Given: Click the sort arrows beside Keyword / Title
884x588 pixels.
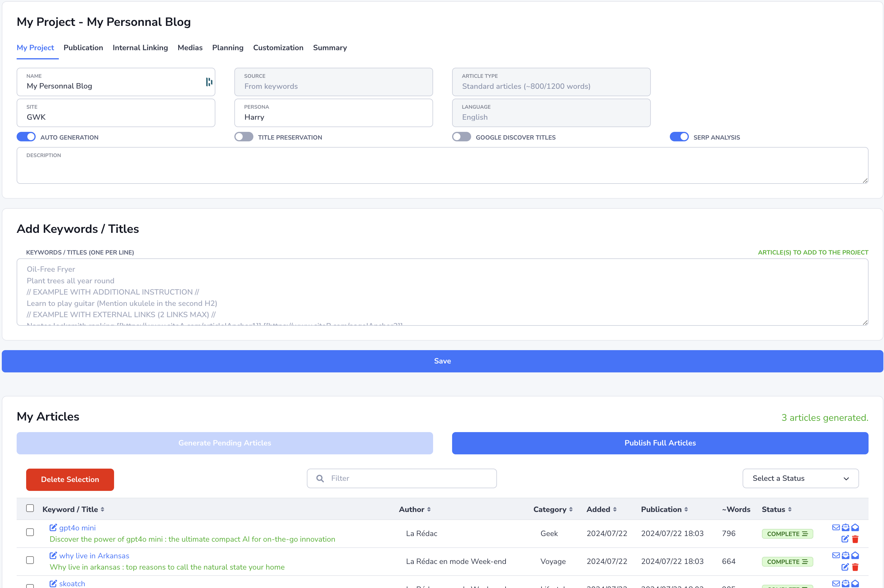Looking at the screenshot, I should [102, 509].
